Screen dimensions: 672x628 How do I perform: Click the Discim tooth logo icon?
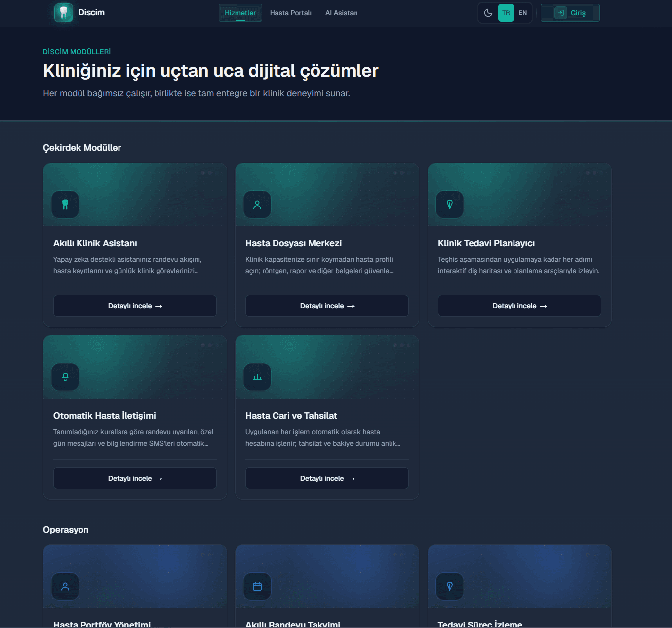click(x=63, y=13)
